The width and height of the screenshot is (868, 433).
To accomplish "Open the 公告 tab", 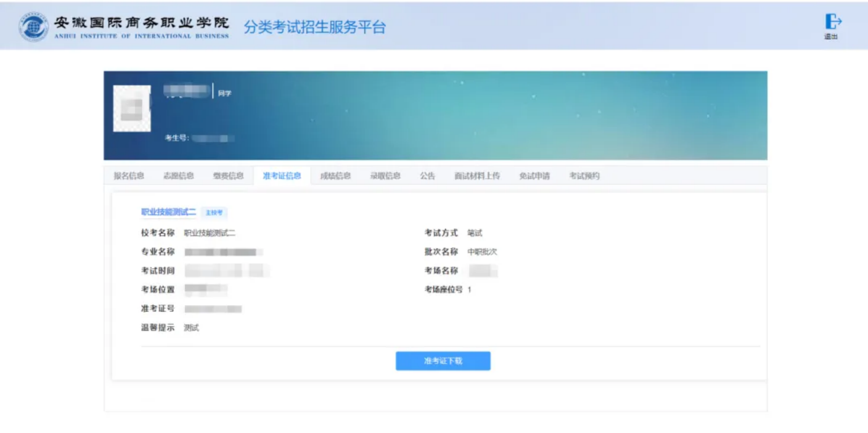I will pyautogui.click(x=427, y=176).
